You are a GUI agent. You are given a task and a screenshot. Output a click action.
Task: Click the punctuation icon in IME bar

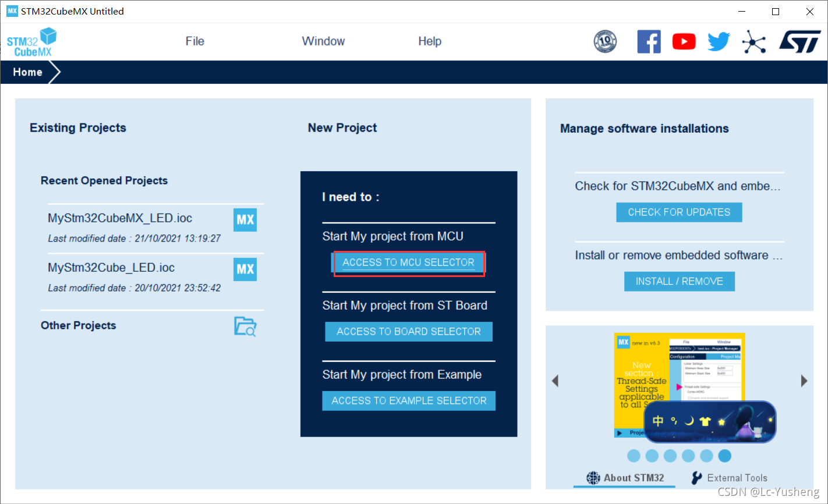coord(674,421)
